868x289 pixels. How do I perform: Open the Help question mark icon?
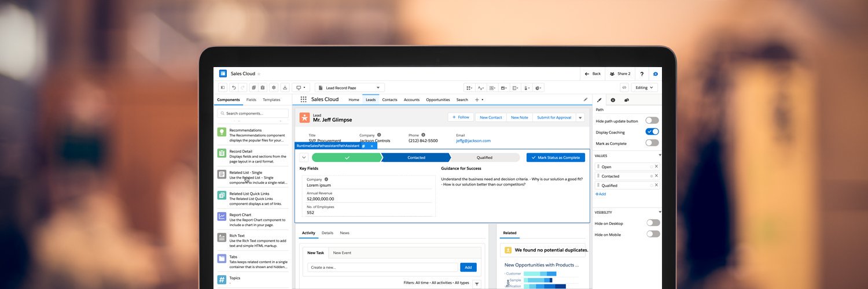coord(642,74)
